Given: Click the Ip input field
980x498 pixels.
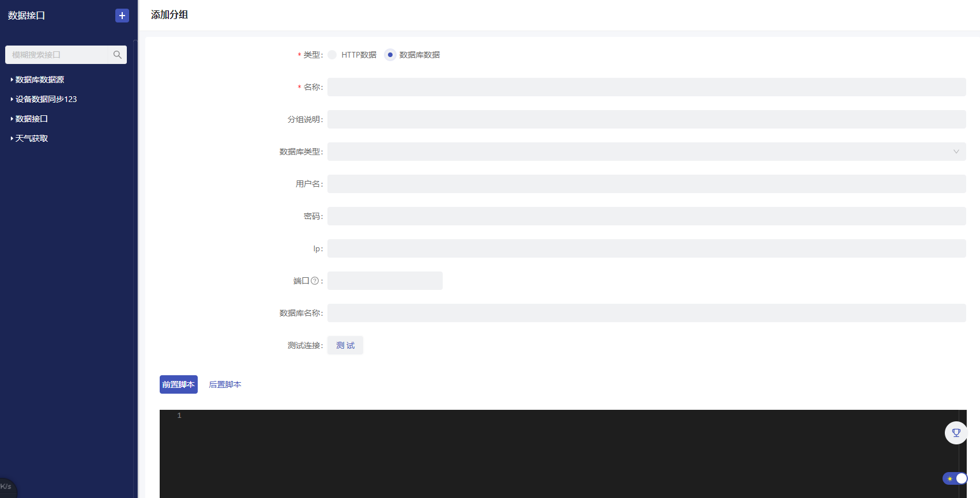Looking at the screenshot, I should 647,248.
